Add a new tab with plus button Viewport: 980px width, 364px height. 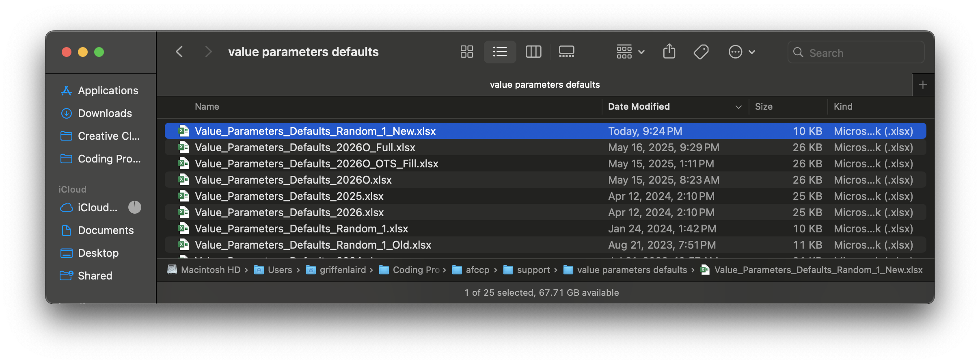pos(923,84)
